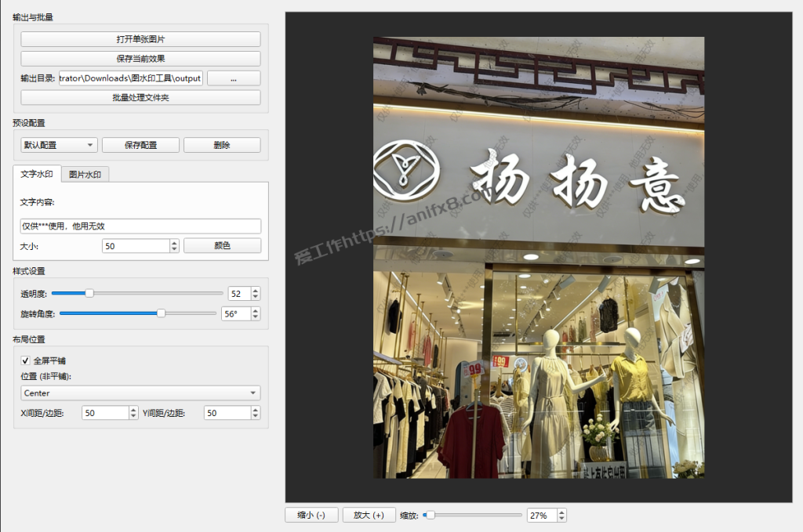Click the 透明度 slider handle
The image size is (803, 532).
click(89, 293)
